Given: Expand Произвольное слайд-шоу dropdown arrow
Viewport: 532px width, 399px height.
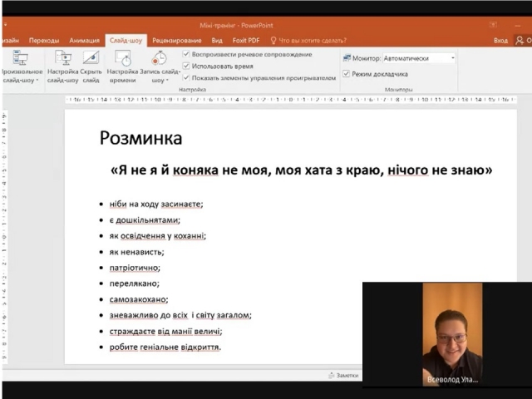Looking at the screenshot, I should [37, 81].
